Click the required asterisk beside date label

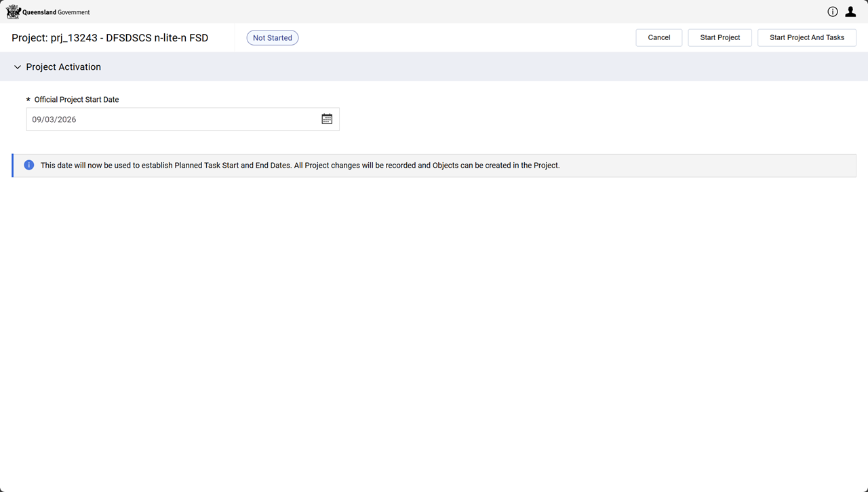[x=28, y=100]
